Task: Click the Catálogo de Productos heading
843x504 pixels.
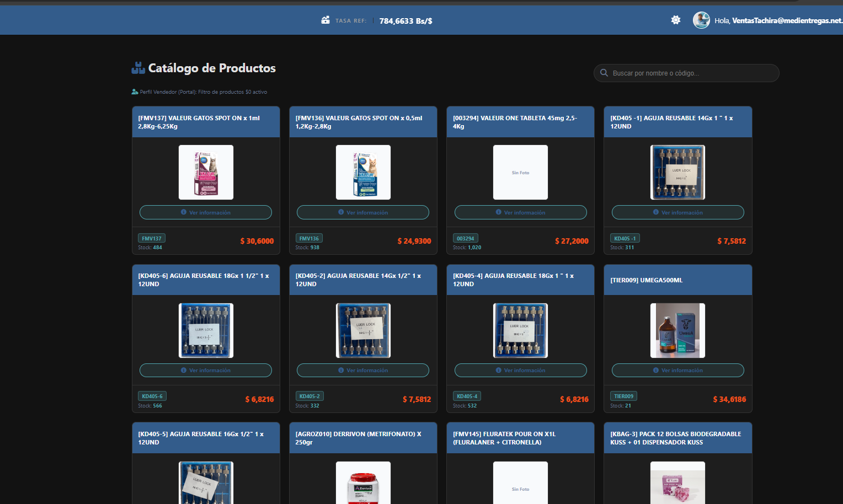Action: pos(212,68)
